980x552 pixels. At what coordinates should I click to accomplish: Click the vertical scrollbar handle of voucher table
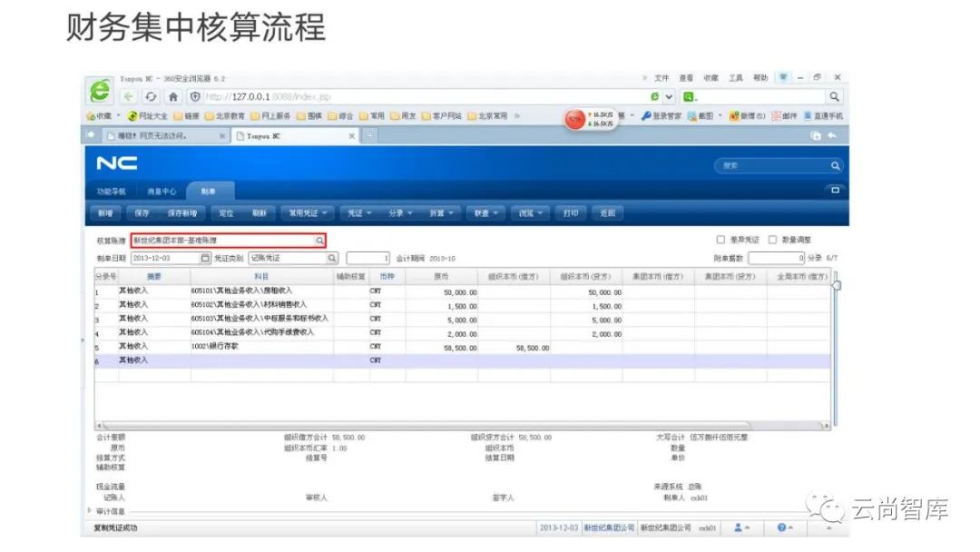837,285
